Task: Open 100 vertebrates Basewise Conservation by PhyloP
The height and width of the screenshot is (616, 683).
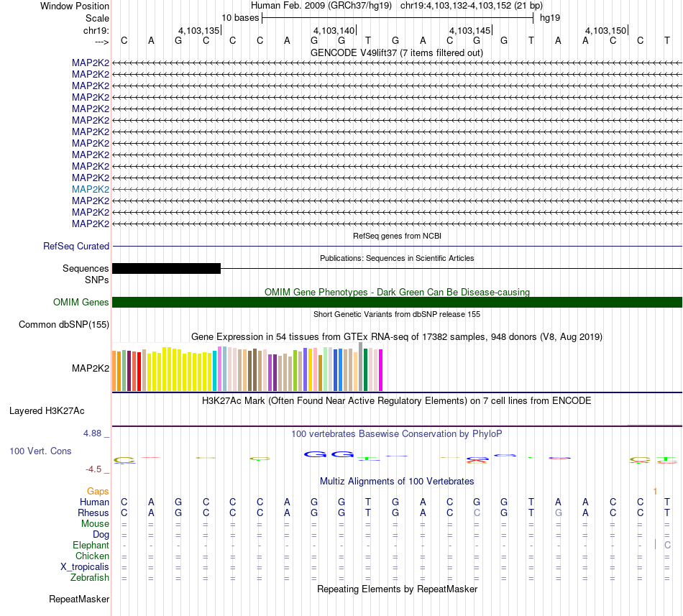Action: (396, 433)
